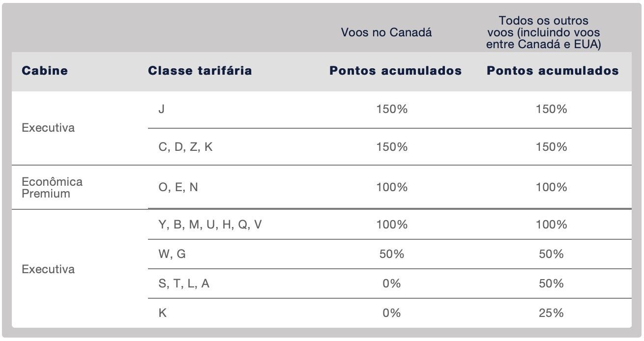Select the single K fare class cell
644x341 pixels.
pyautogui.click(x=163, y=313)
